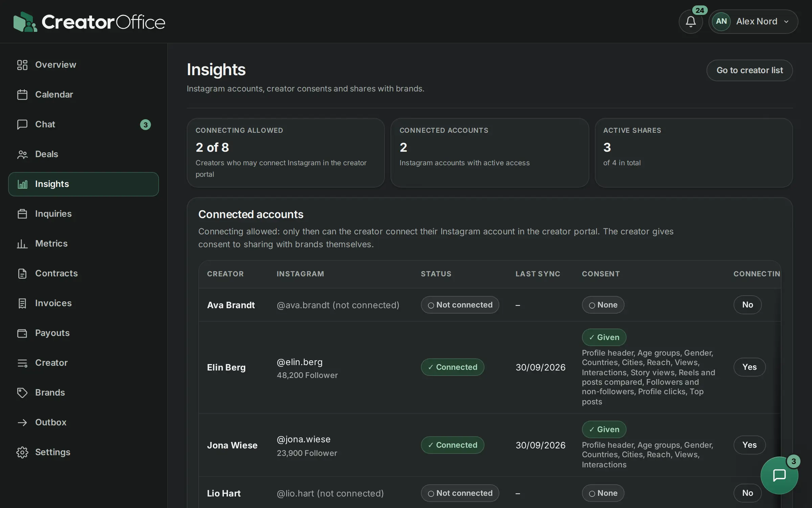
Task: Go to the Deals page label
Action: (47, 154)
